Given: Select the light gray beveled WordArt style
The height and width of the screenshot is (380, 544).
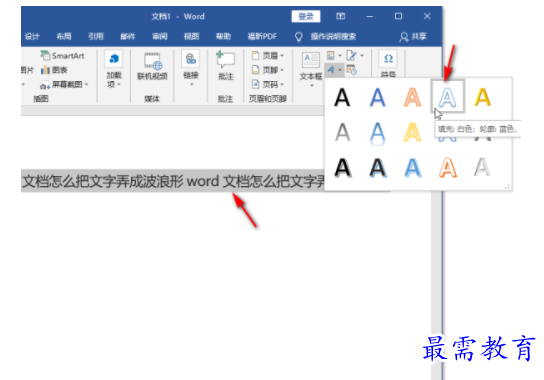Looking at the screenshot, I should pyautogui.click(x=483, y=168).
